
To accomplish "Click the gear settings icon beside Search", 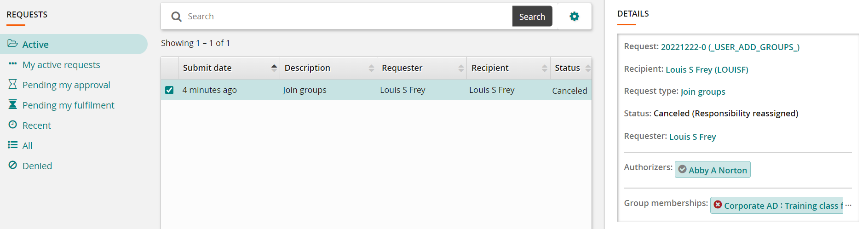I will (574, 17).
